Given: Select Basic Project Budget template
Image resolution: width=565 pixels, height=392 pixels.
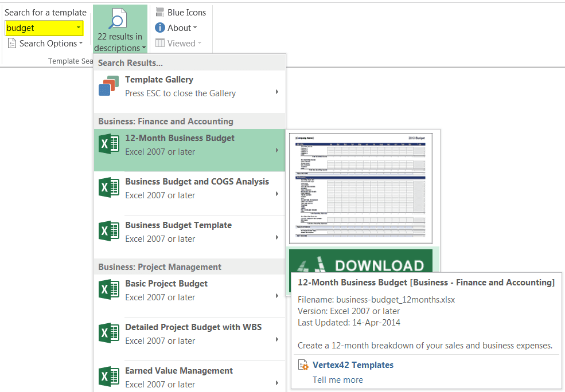Looking at the screenshot, I should (x=189, y=296).
